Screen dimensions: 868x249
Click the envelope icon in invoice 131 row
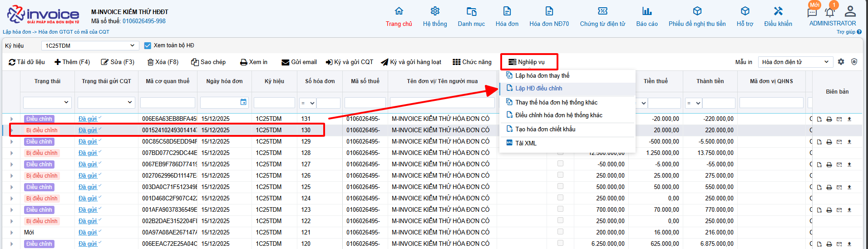(x=839, y=119)
